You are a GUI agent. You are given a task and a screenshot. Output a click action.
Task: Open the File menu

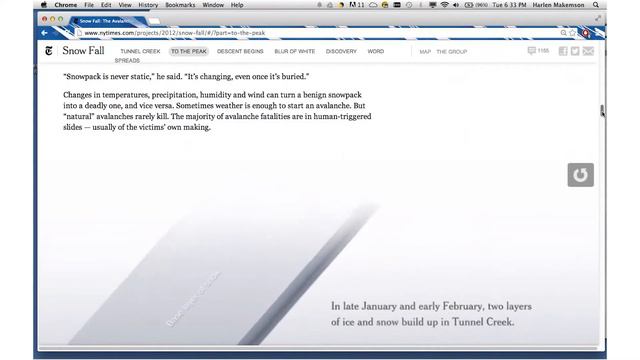[89, 5]
